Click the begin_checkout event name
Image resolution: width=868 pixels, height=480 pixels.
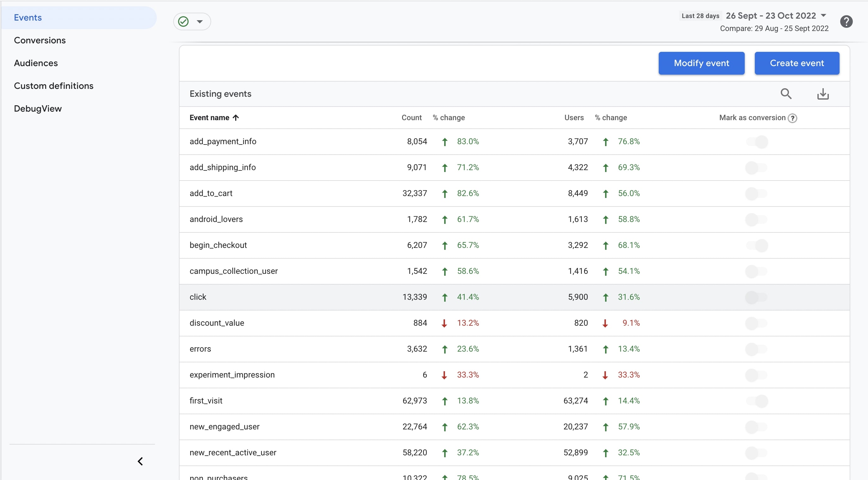click(218, 245)
